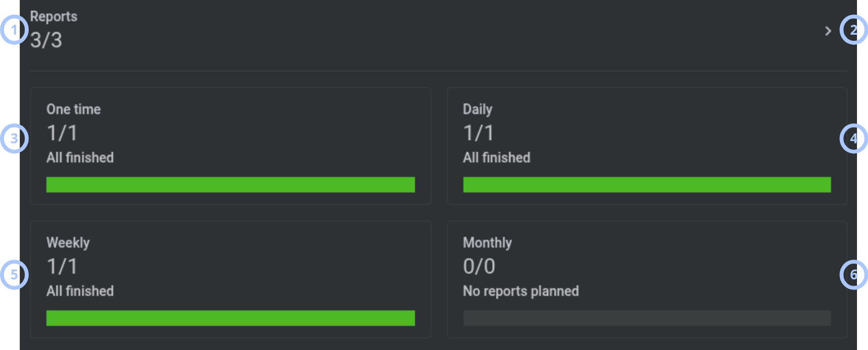Viewport: 868px width, 350px height.
Task: Click callout marker number 1
Action: pos(14,30)
